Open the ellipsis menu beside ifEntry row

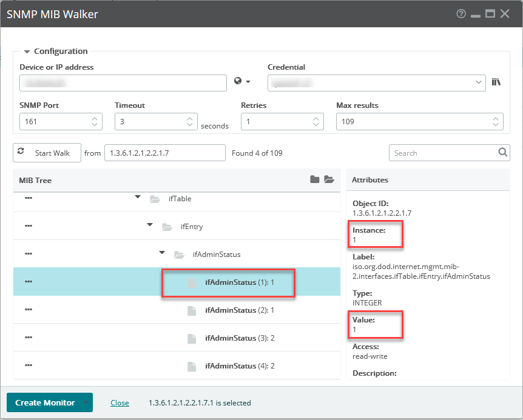[x=28, y=226]
